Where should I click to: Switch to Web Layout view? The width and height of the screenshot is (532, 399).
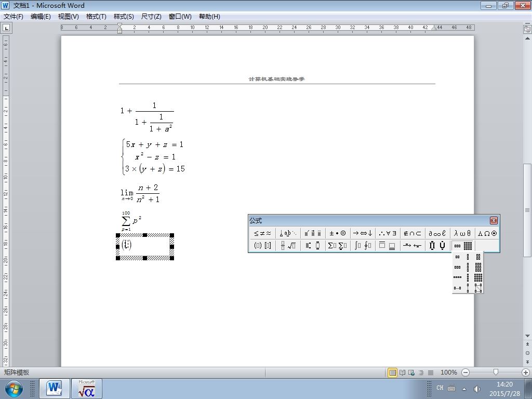click(411, 373)
